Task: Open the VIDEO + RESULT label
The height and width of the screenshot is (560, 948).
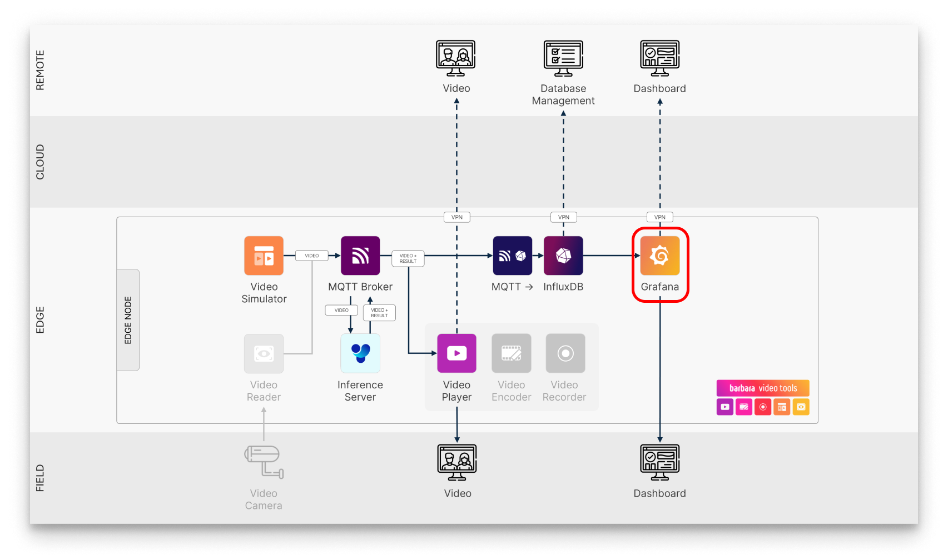Action: tap(408, 258)
